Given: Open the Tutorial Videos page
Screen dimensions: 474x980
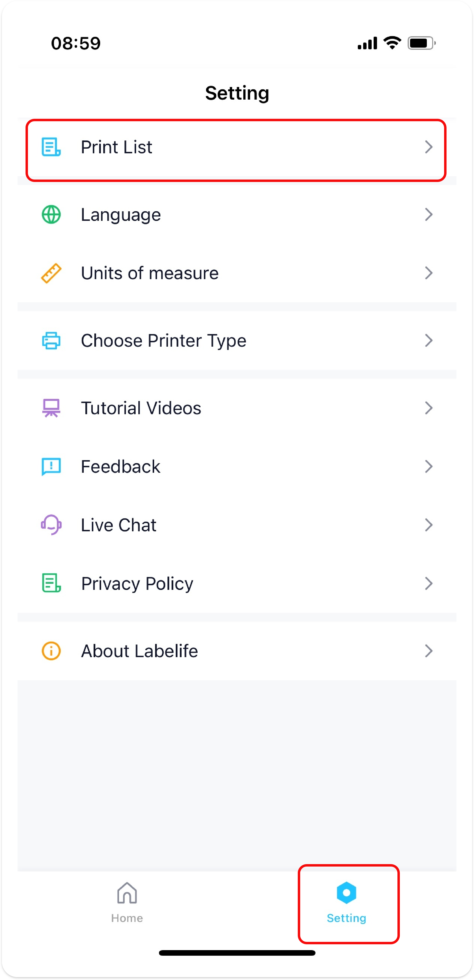Looking at the screenshot, I should (141, 408).
